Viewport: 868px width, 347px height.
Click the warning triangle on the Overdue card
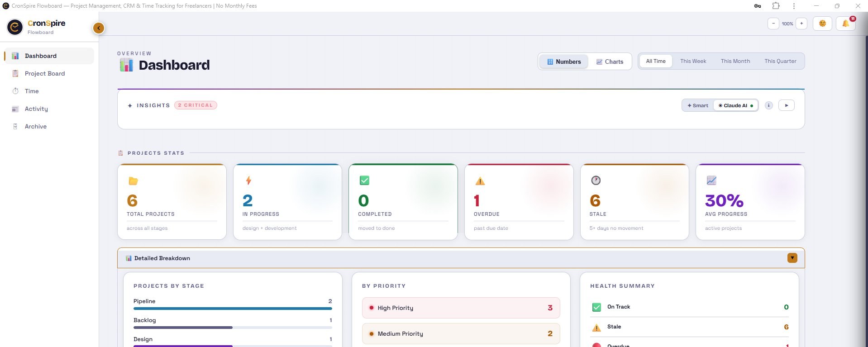(x=480, y=181)
